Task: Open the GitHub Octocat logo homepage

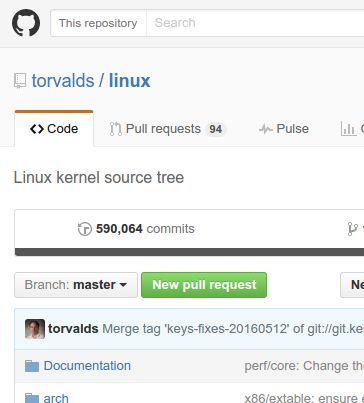Action: (x=26, y=23)
